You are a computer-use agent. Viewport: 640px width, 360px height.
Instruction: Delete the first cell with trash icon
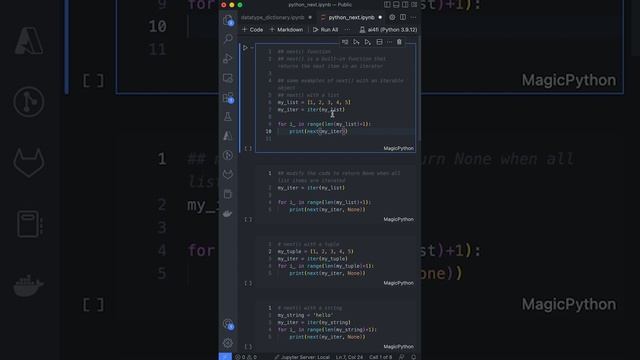tap(399, 42)
